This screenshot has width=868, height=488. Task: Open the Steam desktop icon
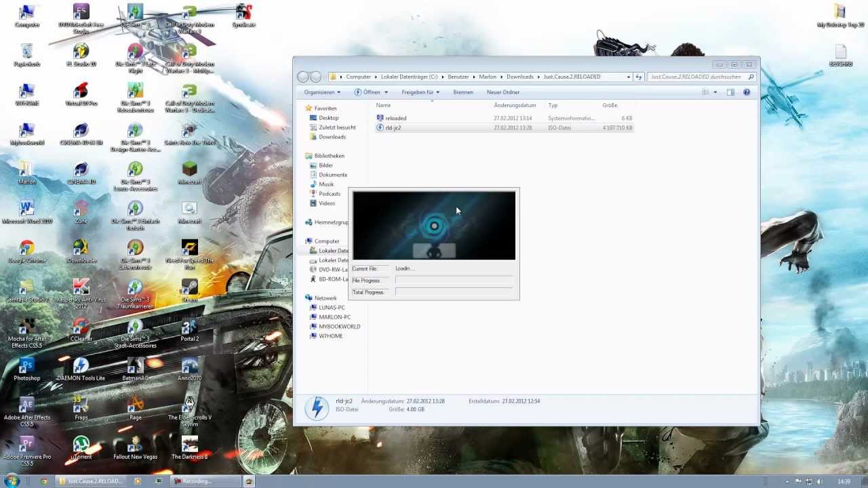[189, 291]
